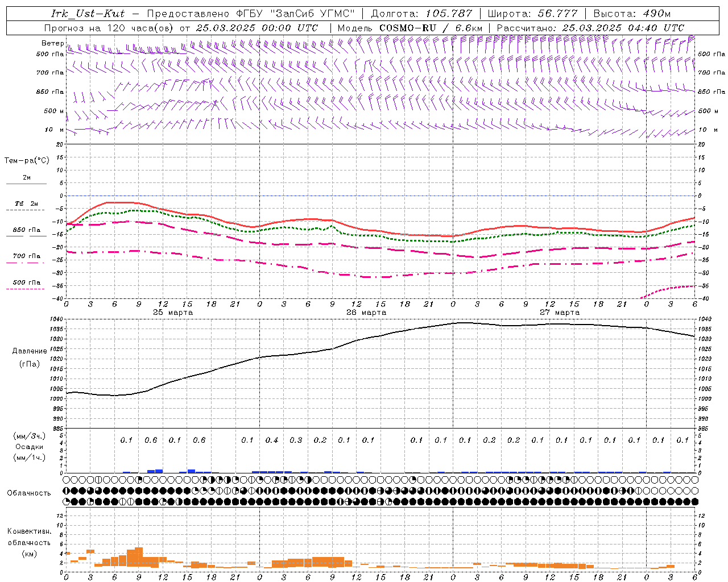Image resolution: width=728 pixels, height=582 pixels.
Task: Click the forecast start time 25.03.2025 00:00 UTC
Action: [x=257, y=28]
